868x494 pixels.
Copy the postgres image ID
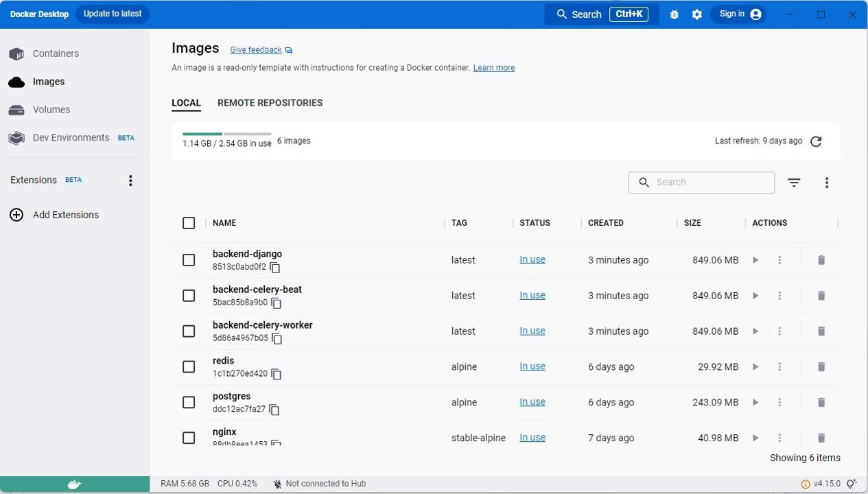click(x=274, y=410)
